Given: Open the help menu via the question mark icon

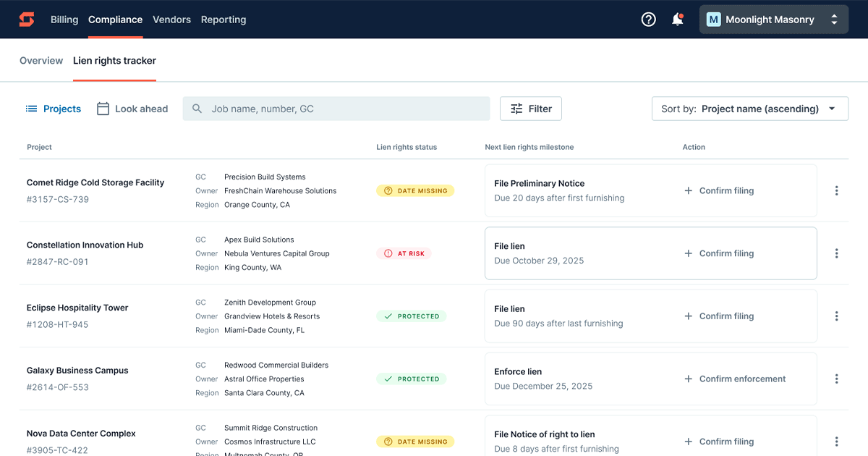Looking at the screenshot, I should tap(648, 20).
